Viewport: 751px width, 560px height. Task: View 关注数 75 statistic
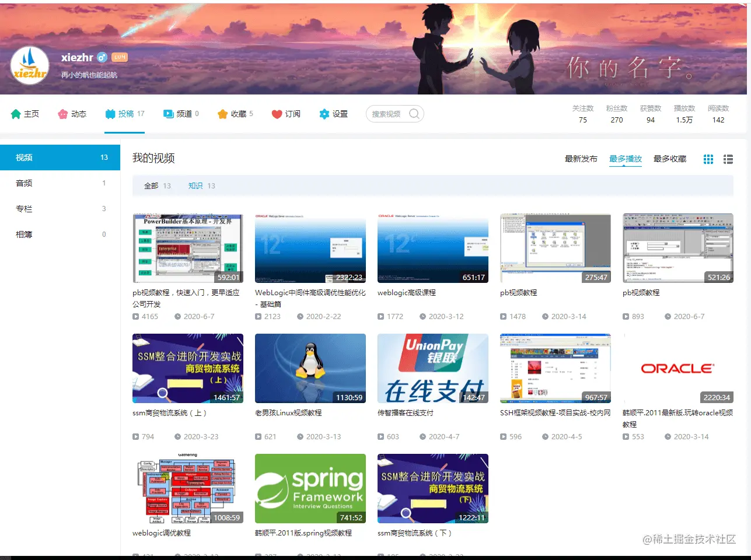583,114
